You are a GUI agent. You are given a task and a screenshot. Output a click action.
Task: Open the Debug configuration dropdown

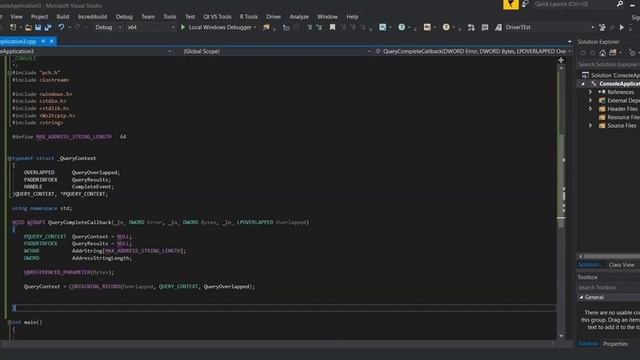tap(108, 27)
